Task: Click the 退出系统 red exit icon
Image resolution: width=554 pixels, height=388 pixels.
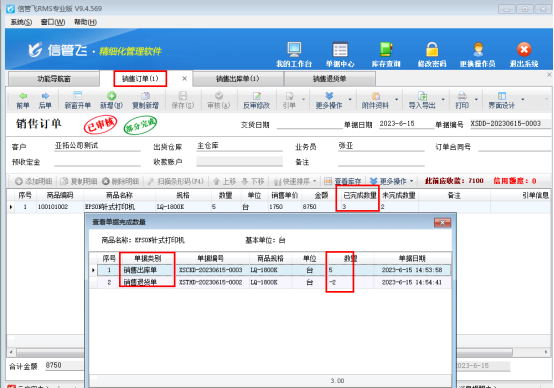Action: click(524, 49)
